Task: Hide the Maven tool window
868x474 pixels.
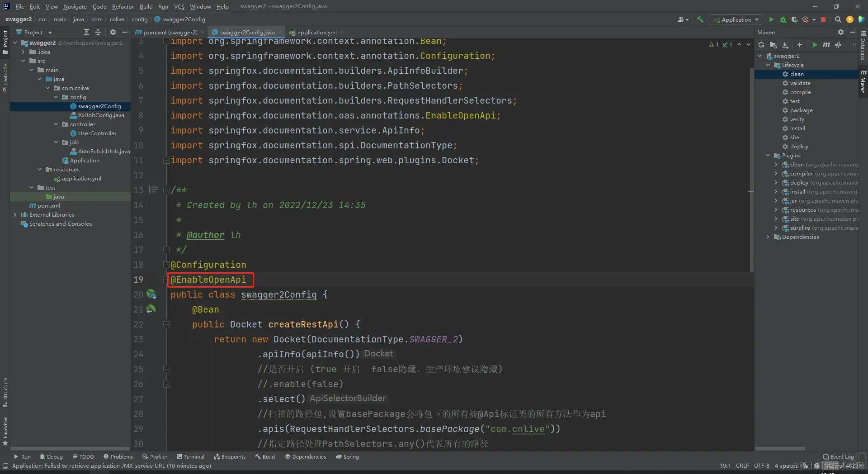Action: coord(853,32)
